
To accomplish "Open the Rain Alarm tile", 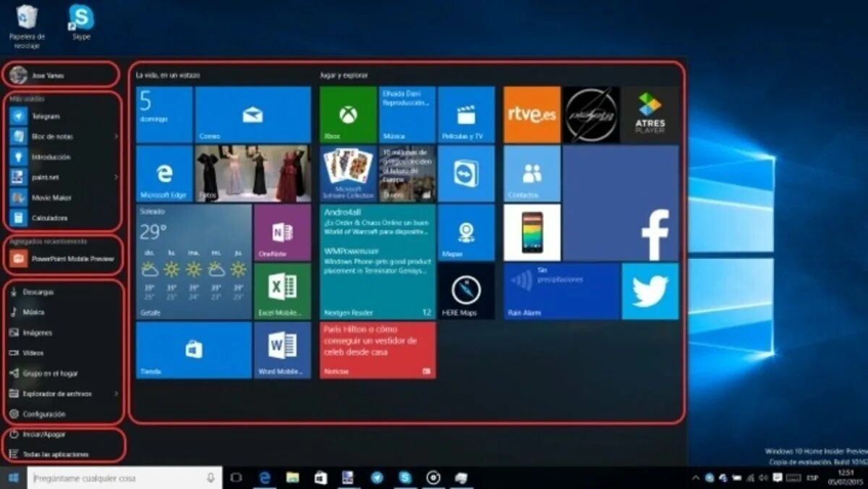I will click(x=561, y=291).
